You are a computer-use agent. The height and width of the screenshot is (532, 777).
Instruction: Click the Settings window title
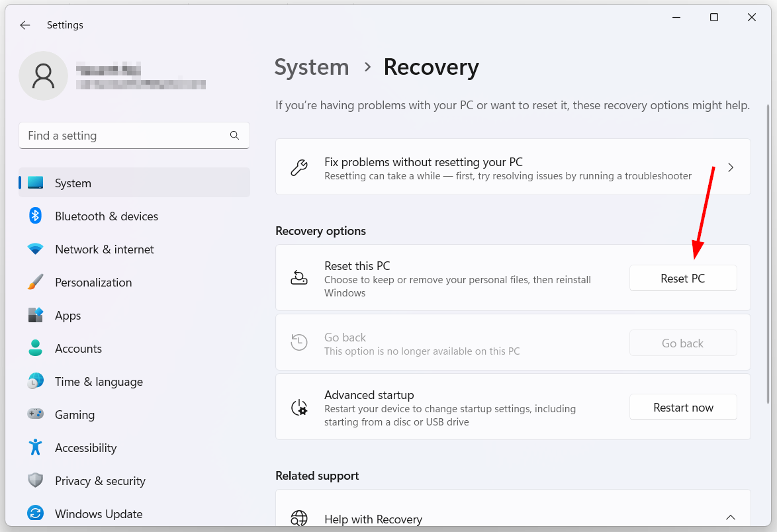(65, 24)
